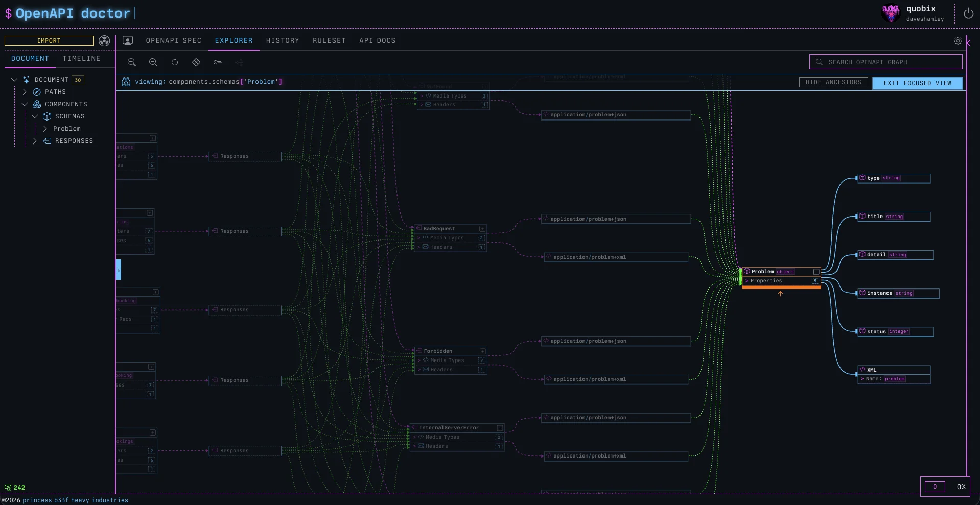This screenshot has height=505, width=980.
Task: Collapse the Schemas tree node
Action: [x=35, y=116]
